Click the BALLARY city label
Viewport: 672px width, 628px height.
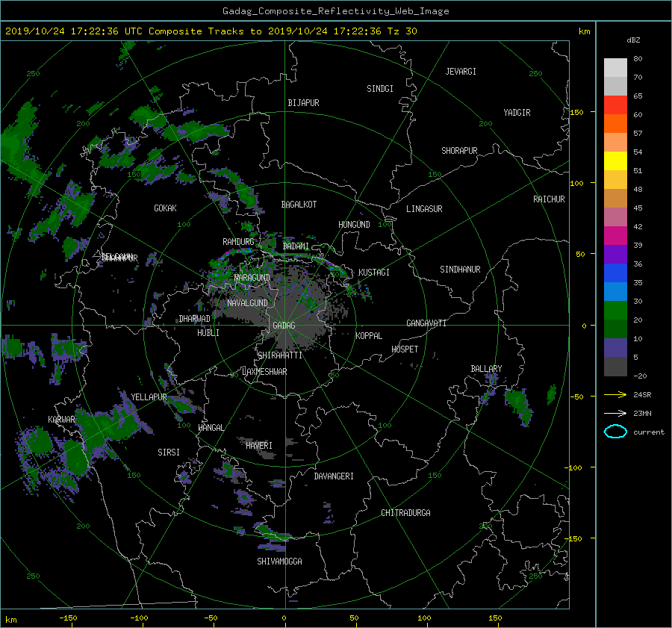(486, 369)
